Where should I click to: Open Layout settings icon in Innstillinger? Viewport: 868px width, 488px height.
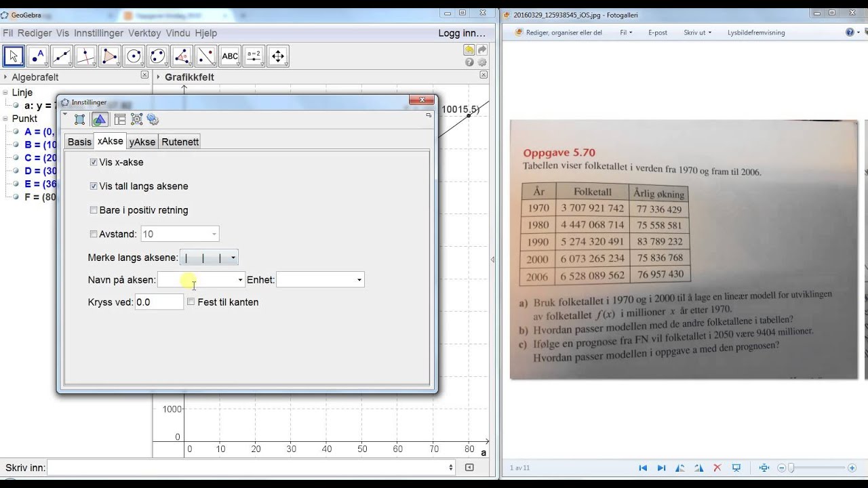(120, 119)
